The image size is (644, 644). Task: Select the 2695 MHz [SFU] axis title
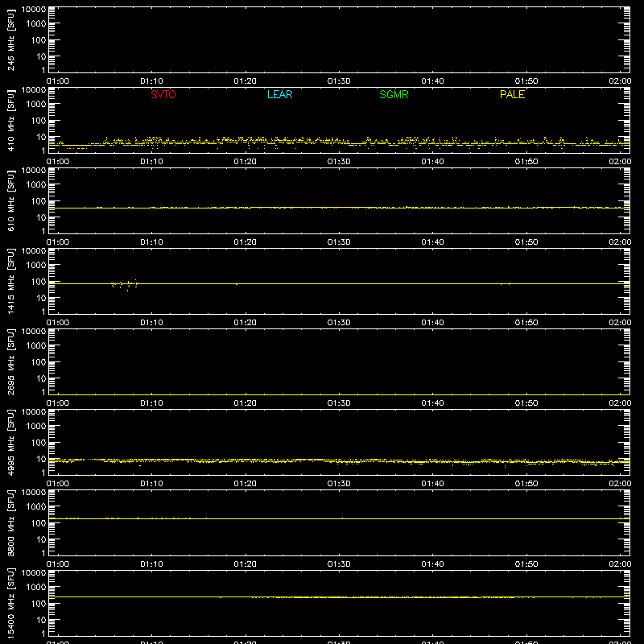click(10, 361)
